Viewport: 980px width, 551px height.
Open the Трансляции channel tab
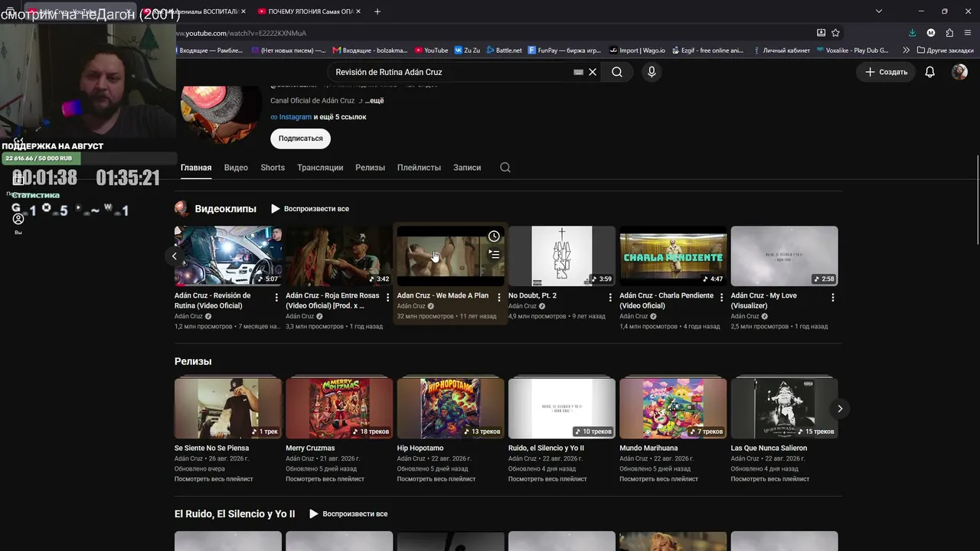tap(320, 168)
